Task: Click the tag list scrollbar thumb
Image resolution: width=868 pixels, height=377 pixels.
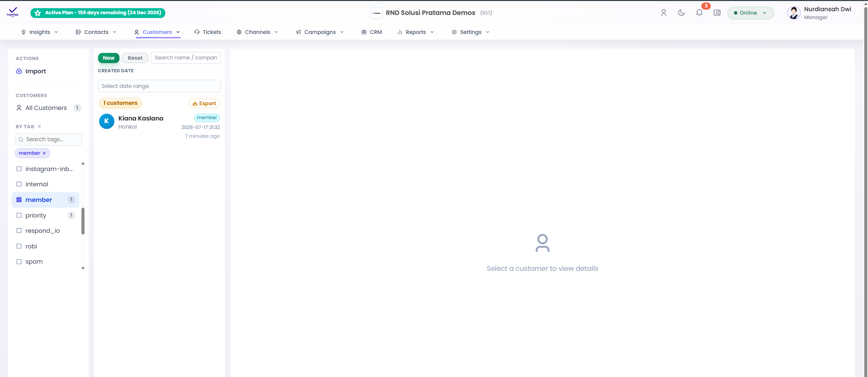Action: pyautogui.click(x=83, y=221)
